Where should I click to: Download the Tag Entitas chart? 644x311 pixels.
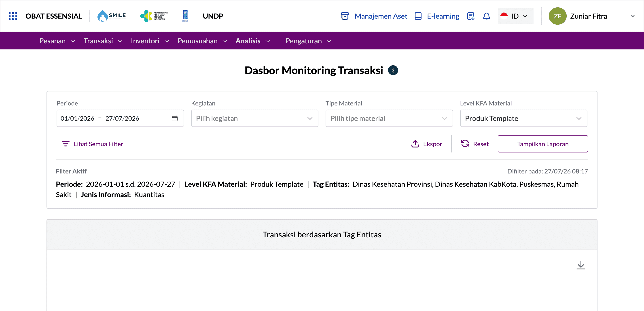click(580, 265)
